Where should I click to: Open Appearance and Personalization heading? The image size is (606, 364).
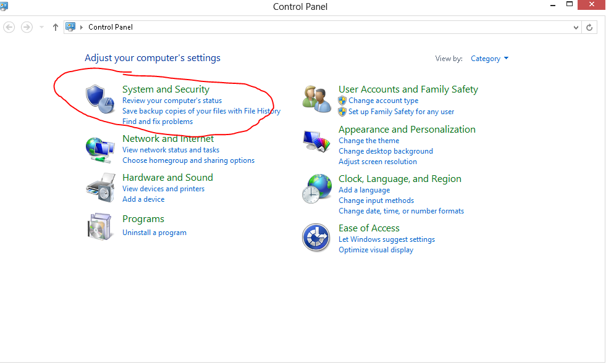pyautogui.click(x=407, y=130)
